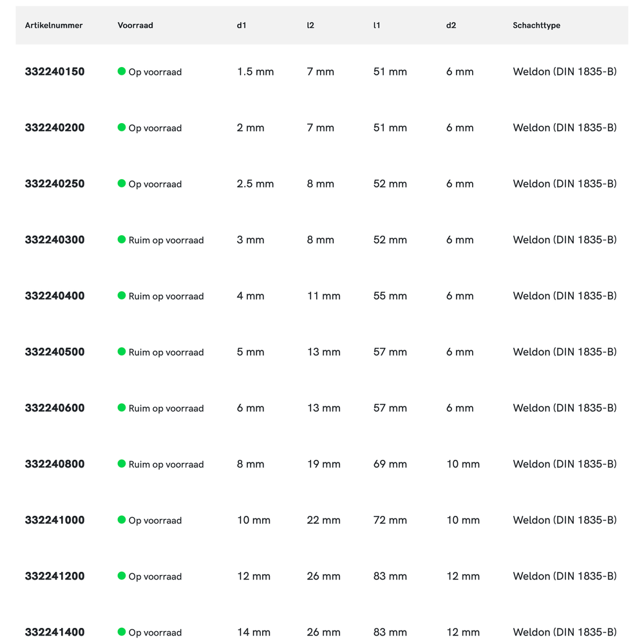
Task: Click the Voorraad column header
Action: click(135, 25)
